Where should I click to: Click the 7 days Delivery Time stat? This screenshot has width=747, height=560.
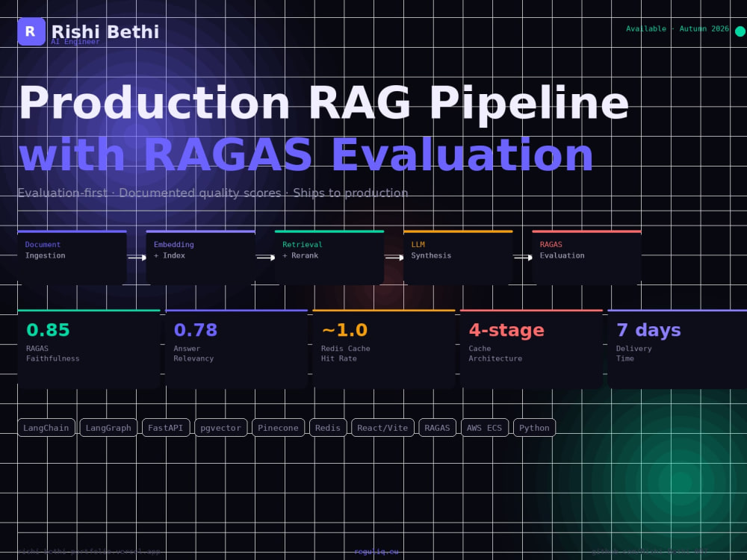point(678,349)
